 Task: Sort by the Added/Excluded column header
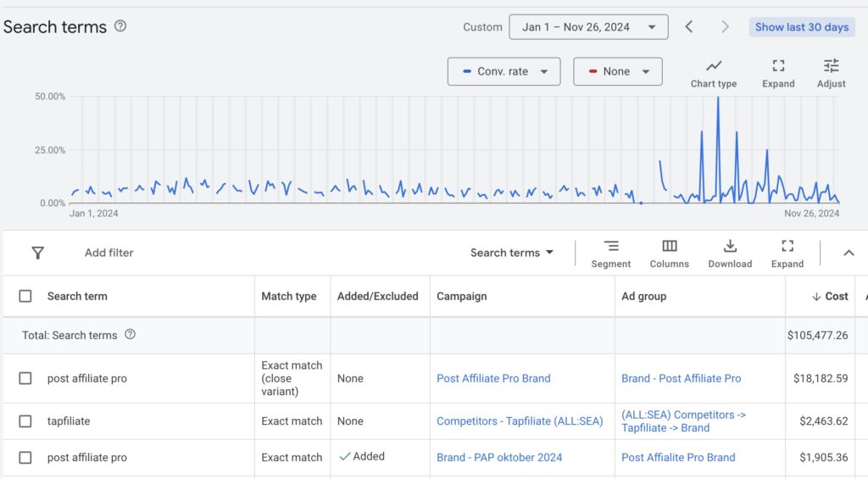coord(377,296)
